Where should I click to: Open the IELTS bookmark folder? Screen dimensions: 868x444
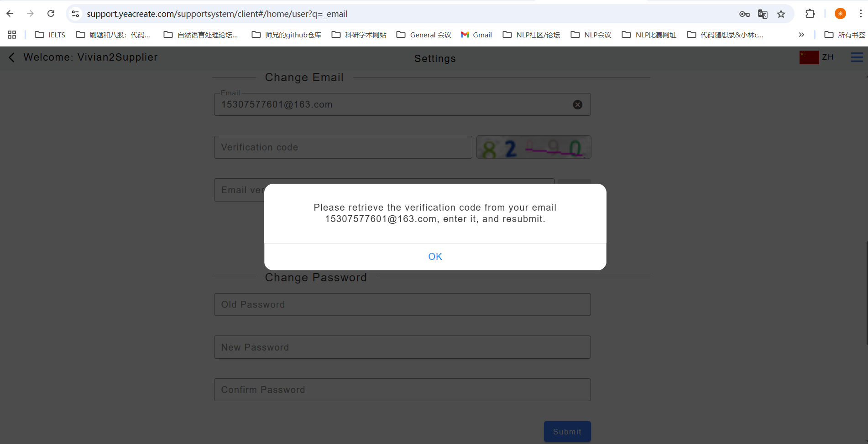tap(50, 35)
